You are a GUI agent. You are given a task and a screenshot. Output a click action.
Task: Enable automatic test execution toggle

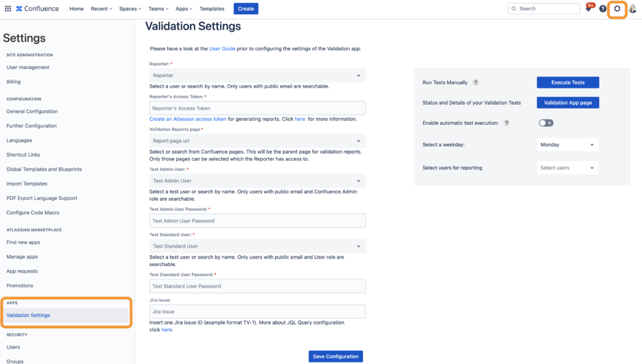click(546, 123)
